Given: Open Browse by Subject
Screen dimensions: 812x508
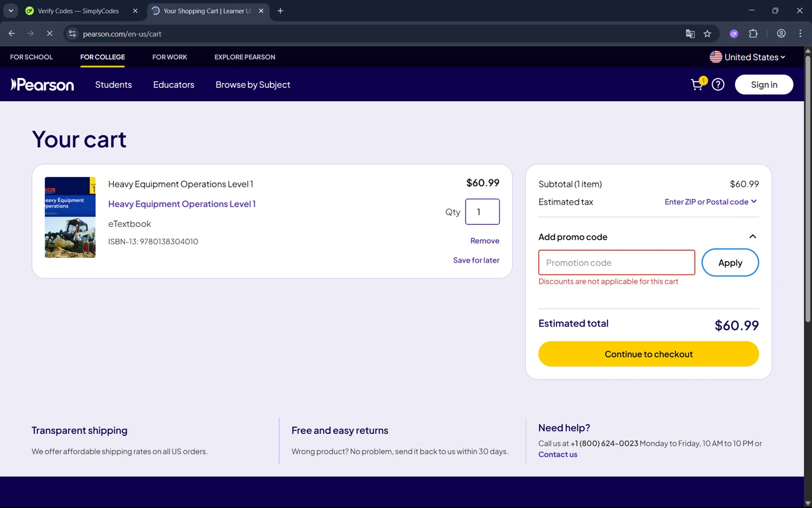Looking at the screenshot, I should [253, 84].
